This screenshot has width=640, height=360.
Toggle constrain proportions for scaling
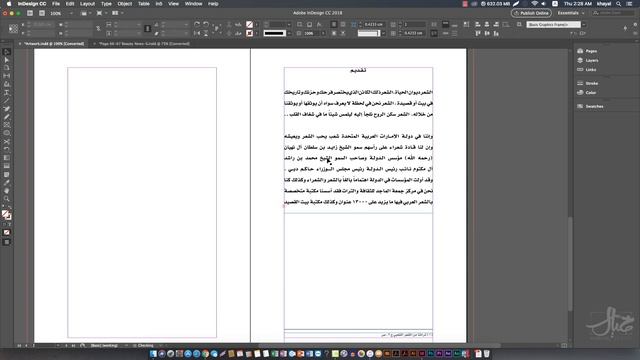pyautogui.click(x=148, y=29)
